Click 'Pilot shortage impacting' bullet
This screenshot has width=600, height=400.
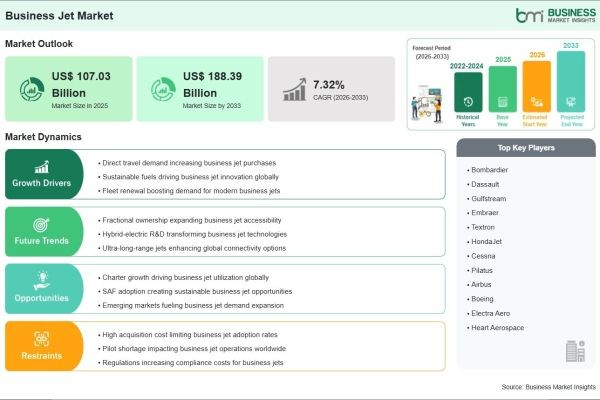pos(194,349)
